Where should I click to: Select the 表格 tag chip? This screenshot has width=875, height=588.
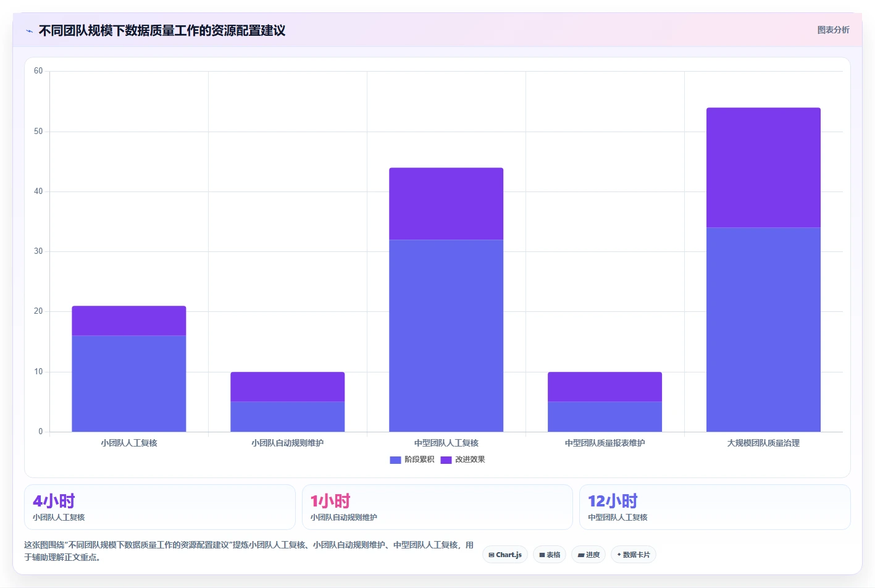coord(550,555)
